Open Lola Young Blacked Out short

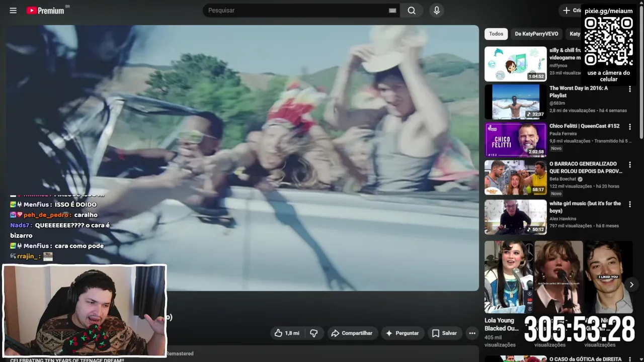508,277
